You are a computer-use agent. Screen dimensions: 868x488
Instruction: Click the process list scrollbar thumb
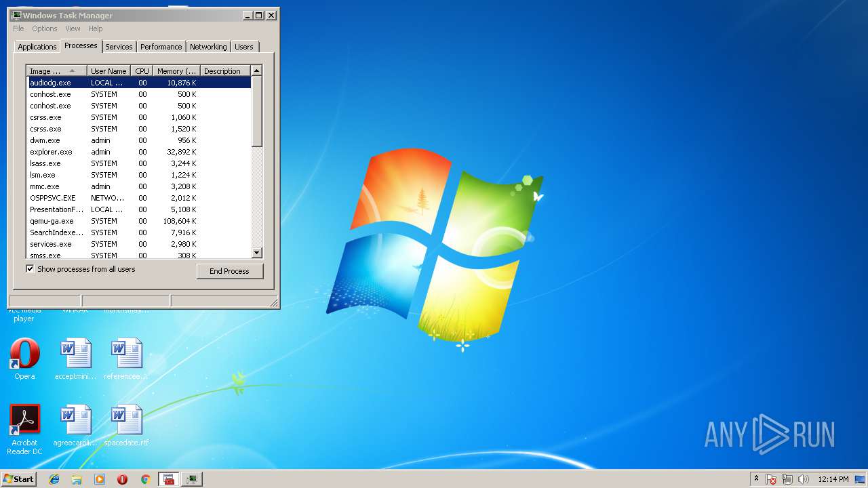(x=256, y=111)
